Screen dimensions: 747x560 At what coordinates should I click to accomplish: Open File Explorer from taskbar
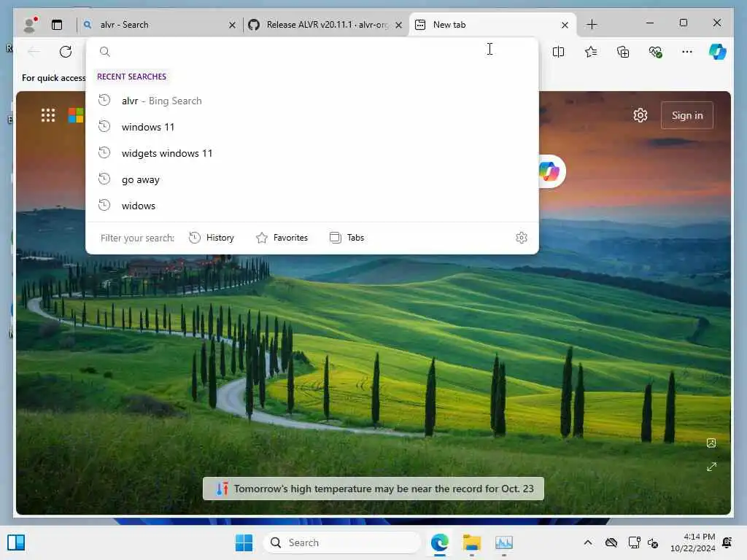pyautogui.click(x=472, y=542)
